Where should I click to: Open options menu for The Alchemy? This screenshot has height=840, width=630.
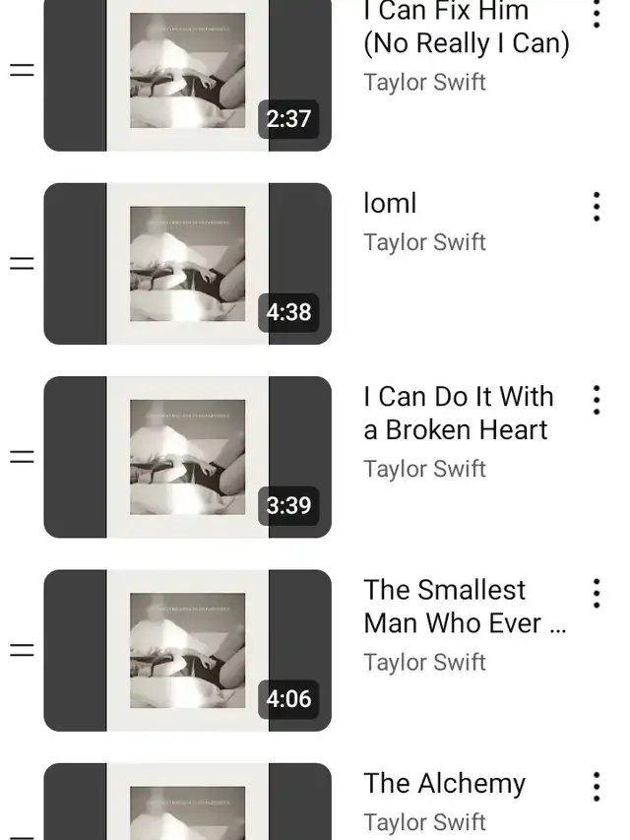(597, 787)
